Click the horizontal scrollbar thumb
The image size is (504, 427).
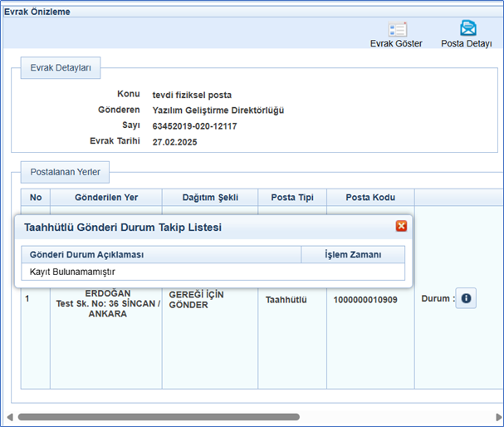158,416
